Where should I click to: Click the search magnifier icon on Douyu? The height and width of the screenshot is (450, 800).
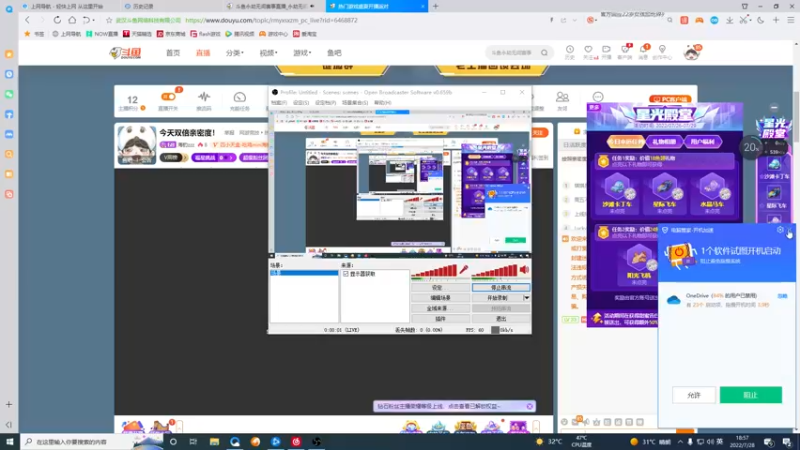(x=544, y=53)
